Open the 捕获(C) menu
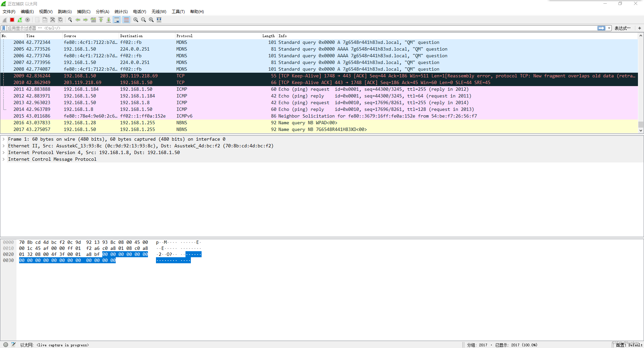644x348 pixels. (x=84, y=12)
